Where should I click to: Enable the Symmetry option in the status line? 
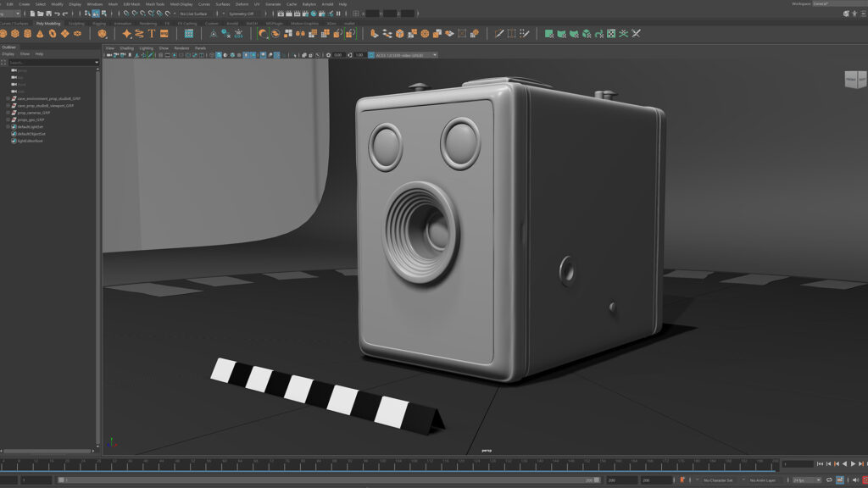point(242,14)
